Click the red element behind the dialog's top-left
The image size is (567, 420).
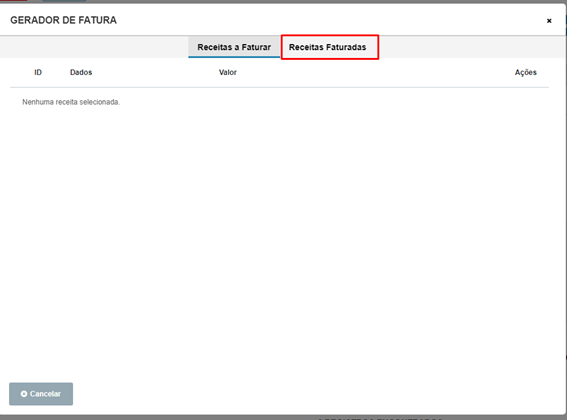13,0
